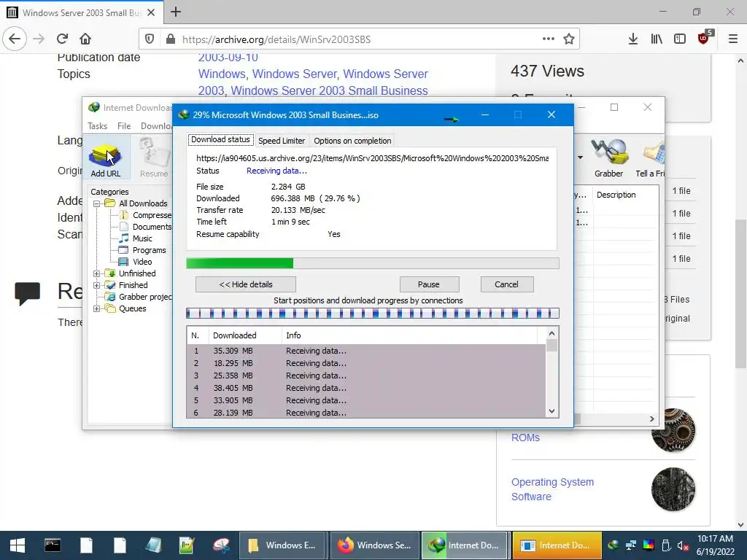Open the Grabber tool in IDM
The height and width of the screenshot is (560, 747).
click(609, 158)
